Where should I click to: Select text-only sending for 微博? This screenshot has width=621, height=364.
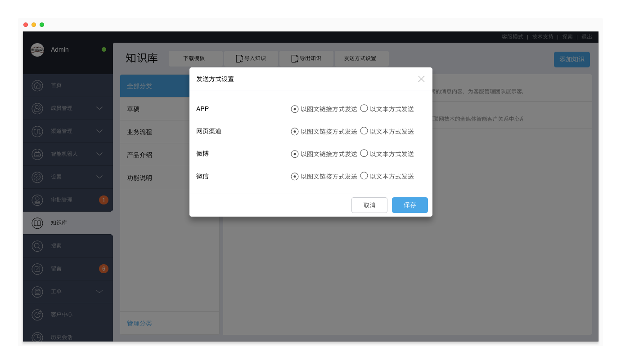(x=364, y=153)
